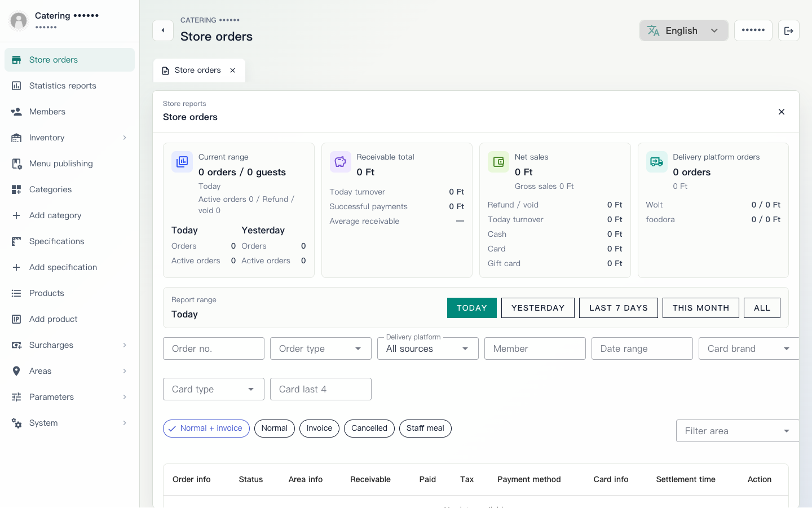Click the System gear icon
Image resolution: width=812 pixels, height=521 pixels.
point(16,423)
